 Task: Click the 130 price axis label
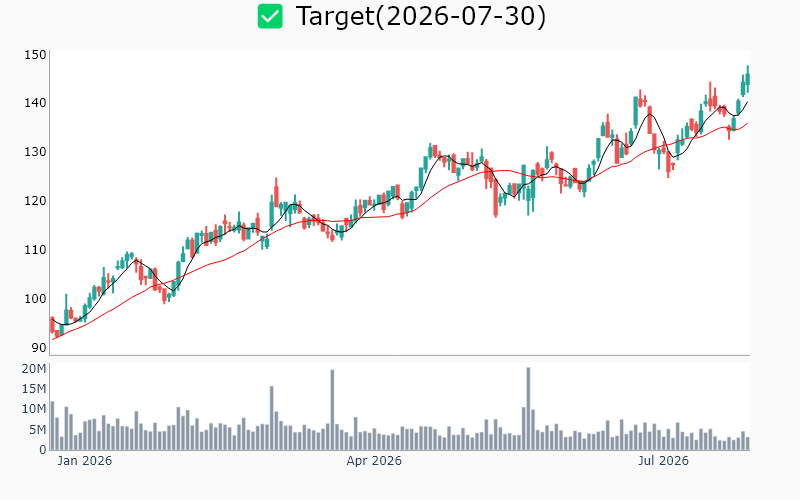35,152
